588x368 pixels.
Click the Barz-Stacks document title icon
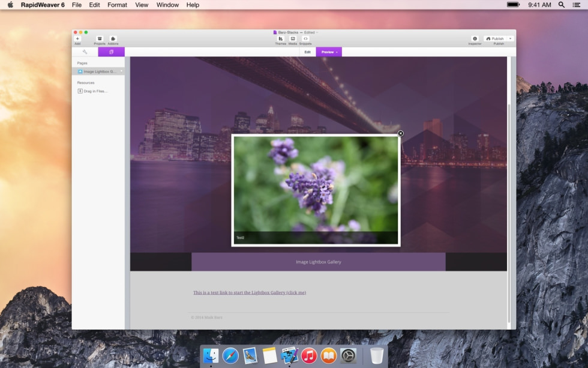tap(275, 32)
